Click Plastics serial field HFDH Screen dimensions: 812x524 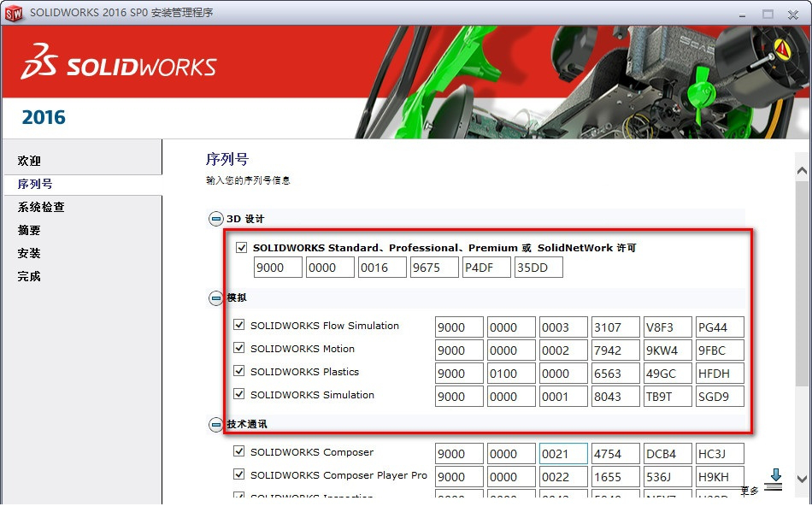pos(720,374)
